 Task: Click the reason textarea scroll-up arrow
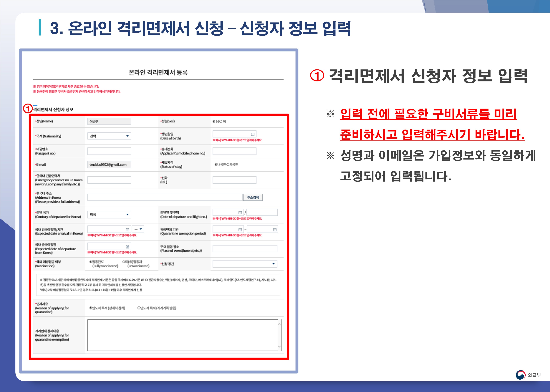pos(279,324)
